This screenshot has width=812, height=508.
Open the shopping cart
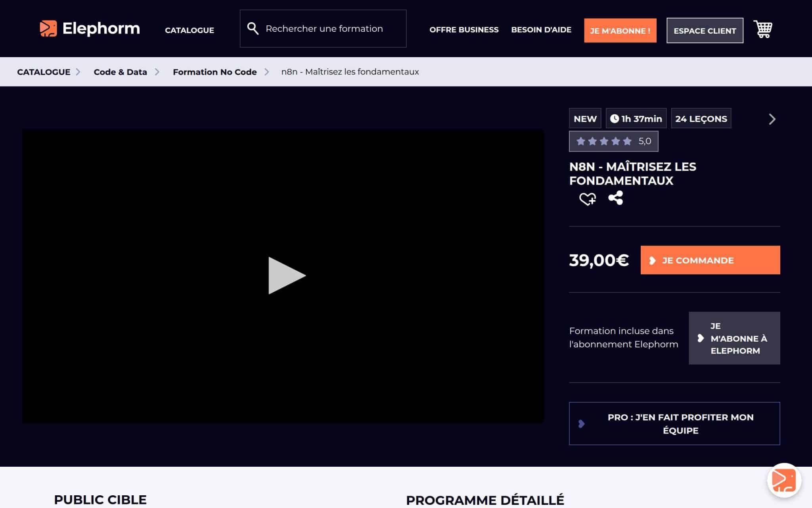pos(762,29)
